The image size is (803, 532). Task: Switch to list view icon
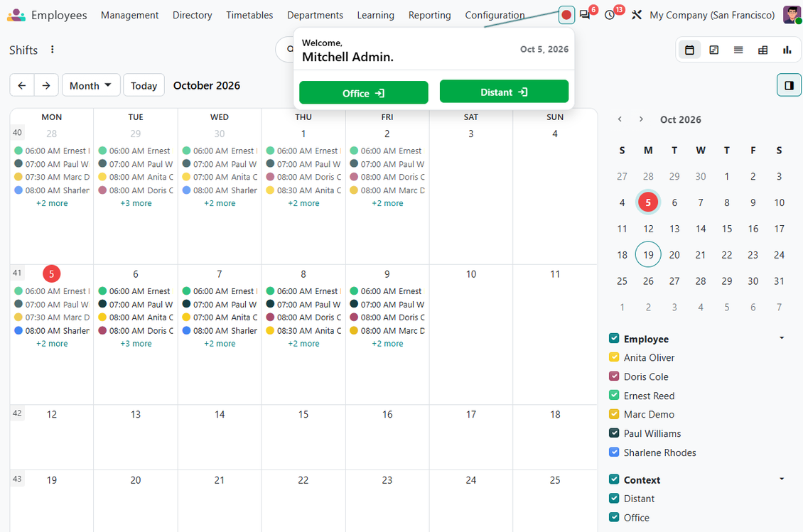point(738,50)
